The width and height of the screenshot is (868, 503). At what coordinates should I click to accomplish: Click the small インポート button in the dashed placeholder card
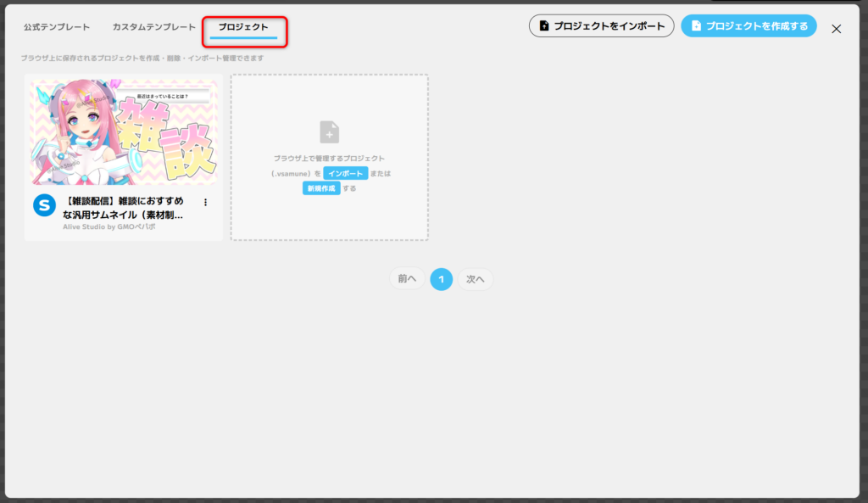tap(346, 173)
